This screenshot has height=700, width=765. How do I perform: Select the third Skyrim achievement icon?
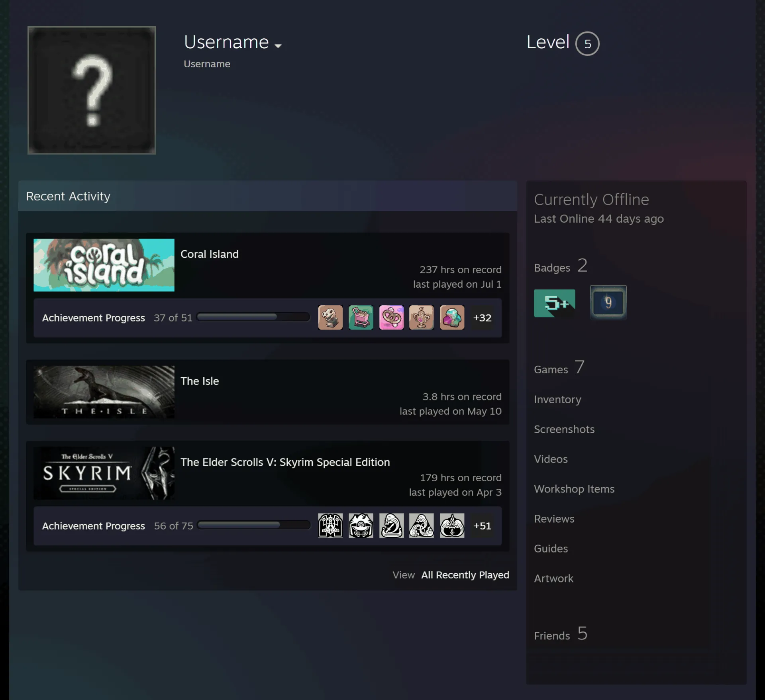391,525
